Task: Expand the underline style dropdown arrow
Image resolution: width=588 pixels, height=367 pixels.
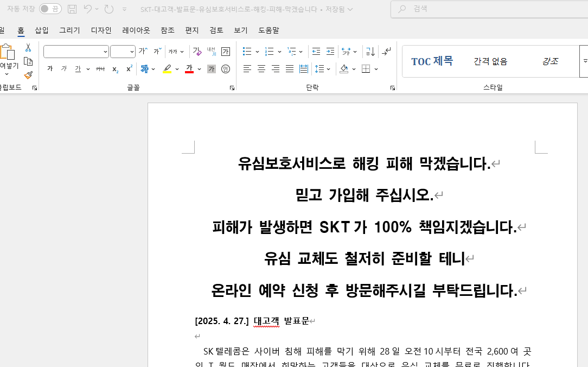Action: (x=88, y=69)
